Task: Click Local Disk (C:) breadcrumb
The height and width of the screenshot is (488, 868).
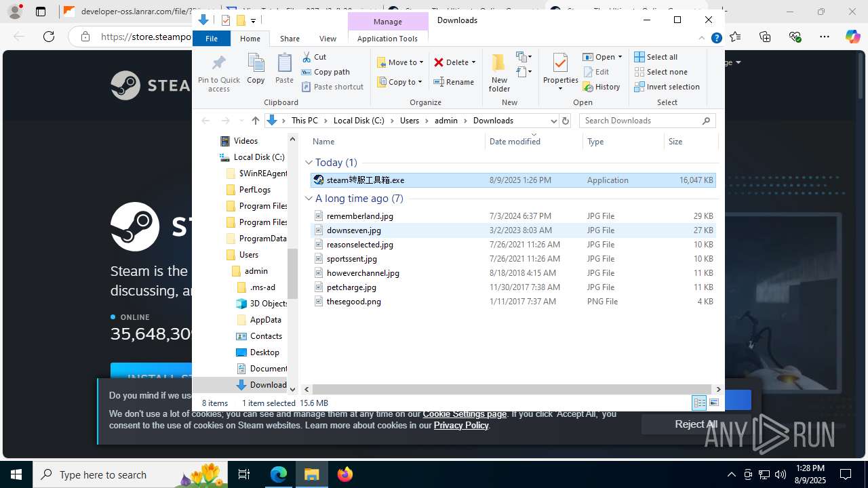Action: (x=359, y=121)
